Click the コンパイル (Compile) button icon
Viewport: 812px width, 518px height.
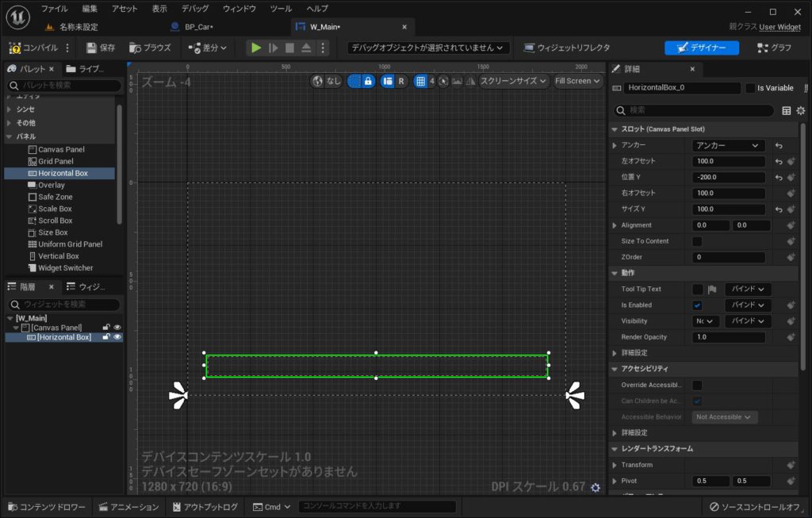15,48
